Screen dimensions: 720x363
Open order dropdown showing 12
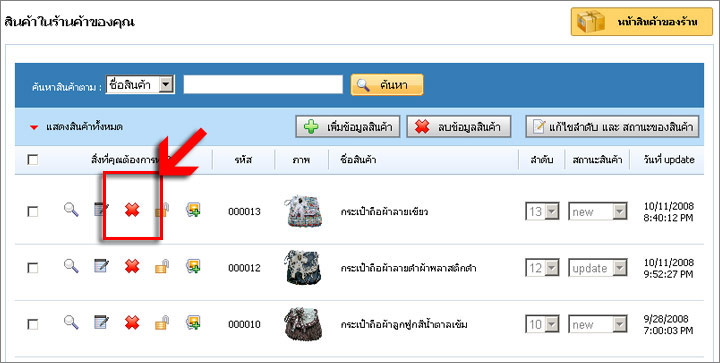(542, 268)
